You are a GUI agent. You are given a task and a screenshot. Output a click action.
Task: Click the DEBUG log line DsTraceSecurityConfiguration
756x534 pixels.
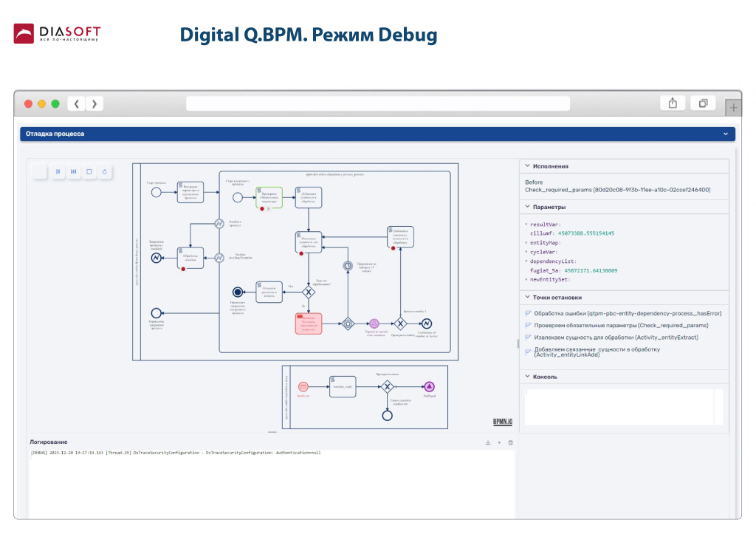coord(176,453)
